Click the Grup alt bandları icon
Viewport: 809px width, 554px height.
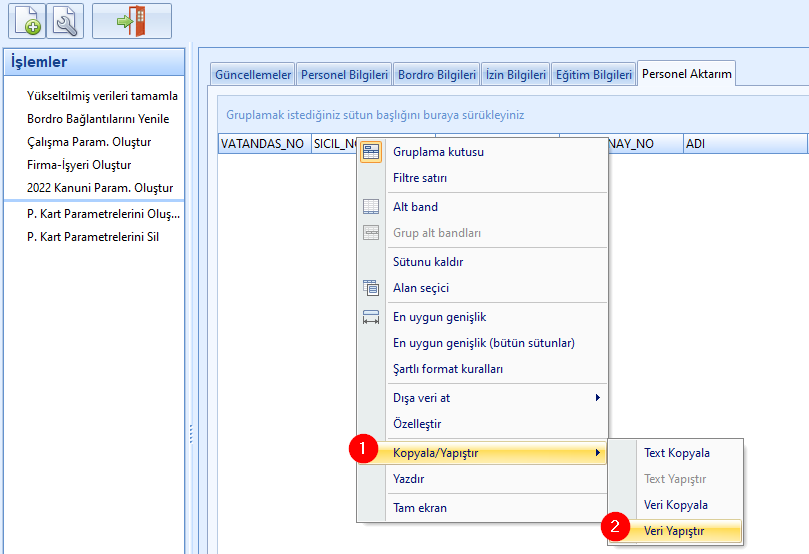pos(371,233)
